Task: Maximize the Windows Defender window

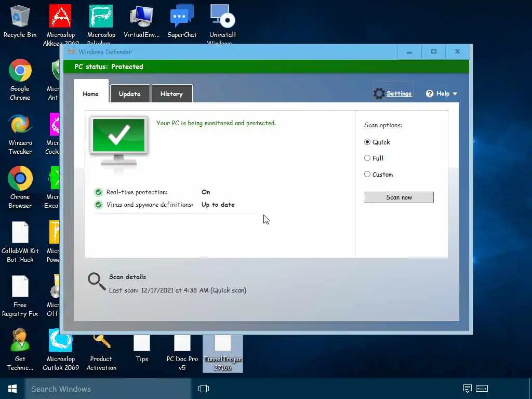Action: click(434, 52)
